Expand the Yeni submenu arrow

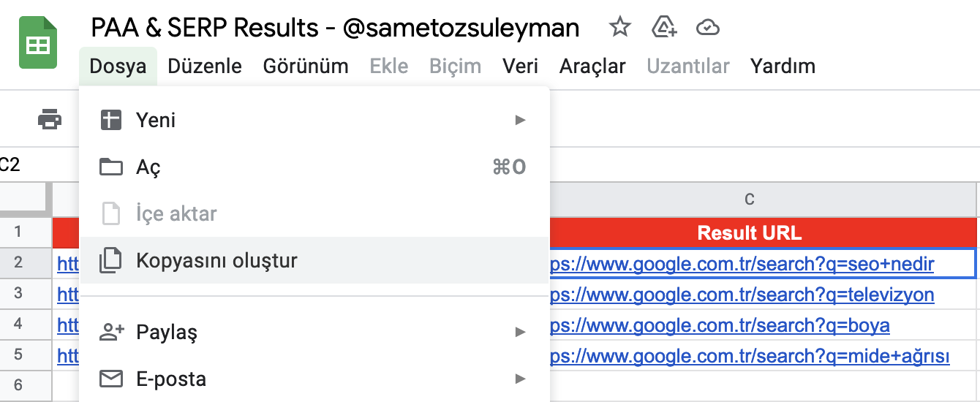click(520, 120)
